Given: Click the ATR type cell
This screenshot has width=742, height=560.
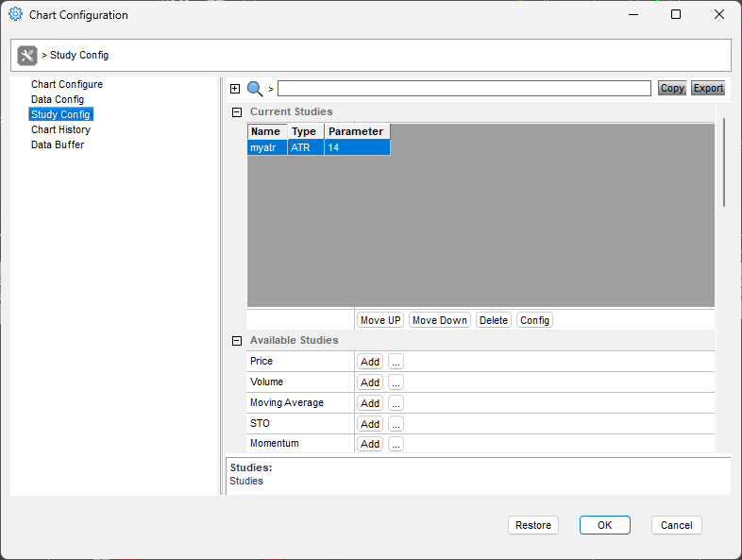Looking at the screenshot, I should coord(306,147).
